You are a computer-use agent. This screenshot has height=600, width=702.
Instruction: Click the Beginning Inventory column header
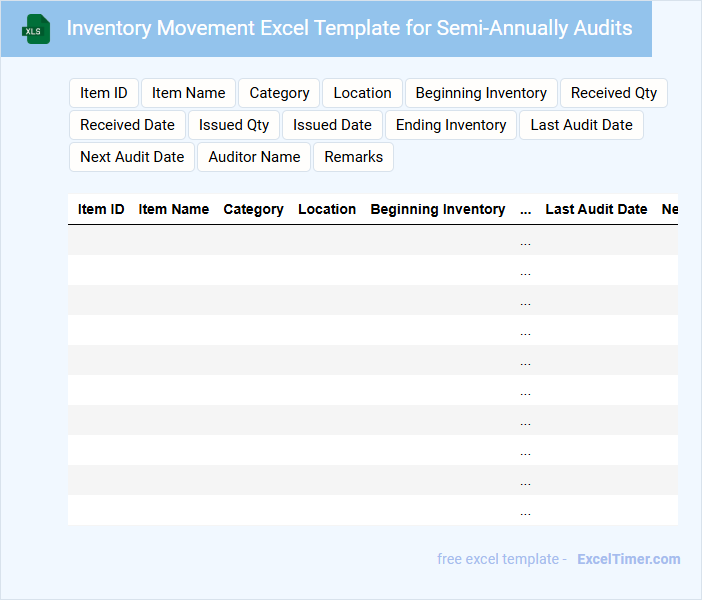coord(437,210)
